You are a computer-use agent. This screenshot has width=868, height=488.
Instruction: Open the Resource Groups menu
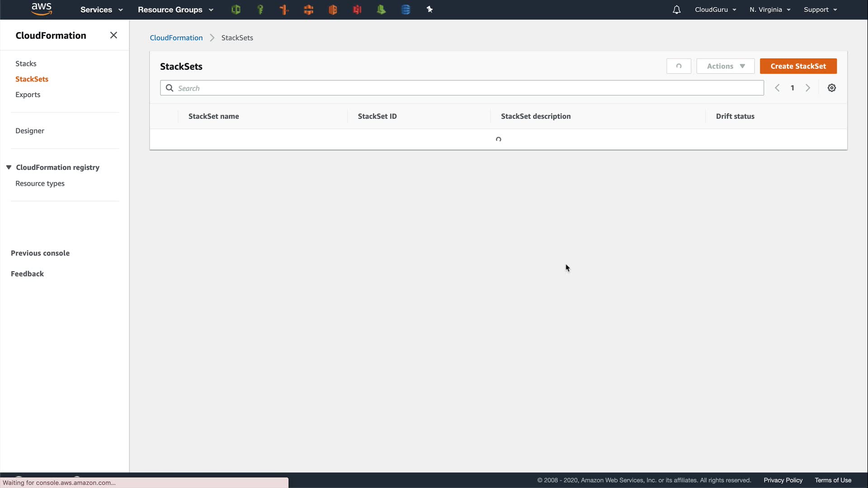[x=175, y=9]
